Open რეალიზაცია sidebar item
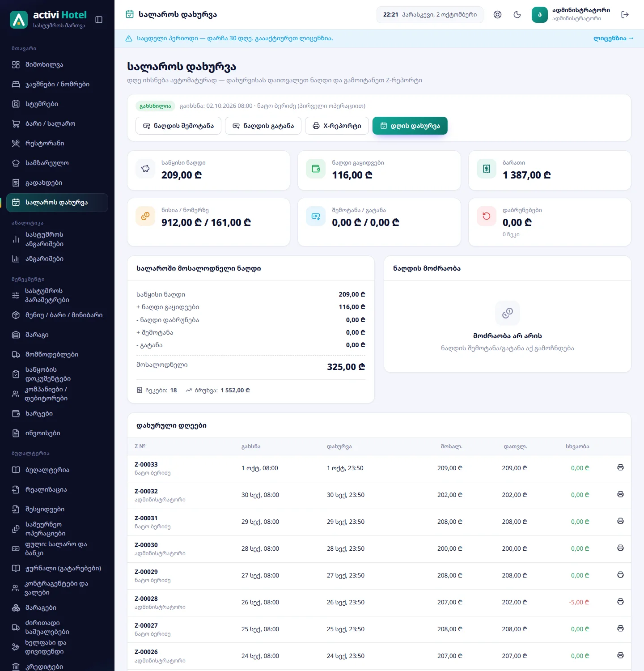The width and height of the screenshot is (644, 671). (x=57, y=489)
